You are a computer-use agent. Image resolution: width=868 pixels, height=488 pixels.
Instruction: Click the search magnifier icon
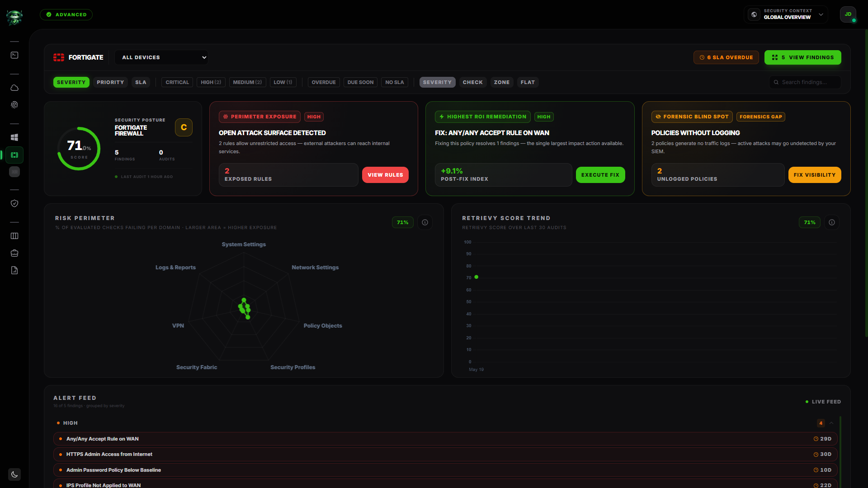tap(776, 82)
